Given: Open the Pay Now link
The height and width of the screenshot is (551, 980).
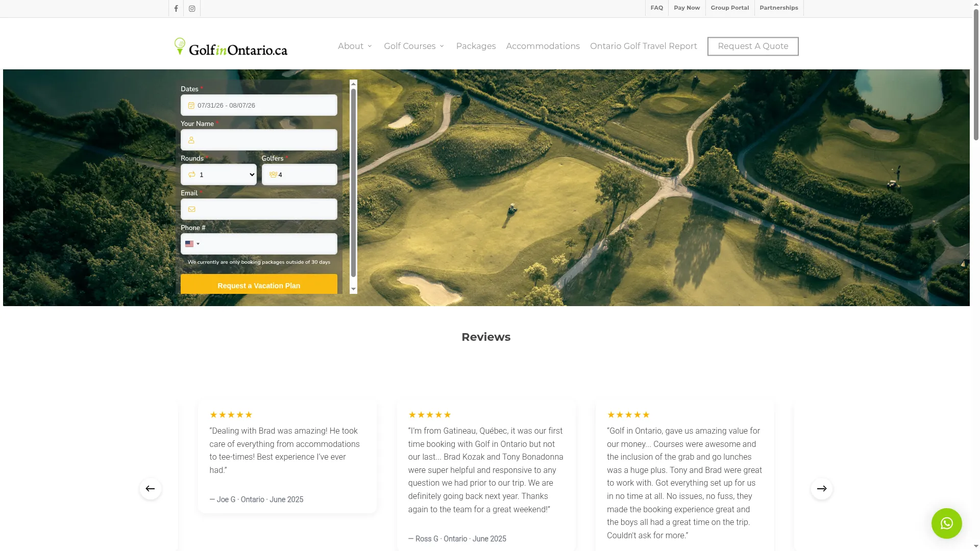Looking at the screenshot, I should pos(687,8).
